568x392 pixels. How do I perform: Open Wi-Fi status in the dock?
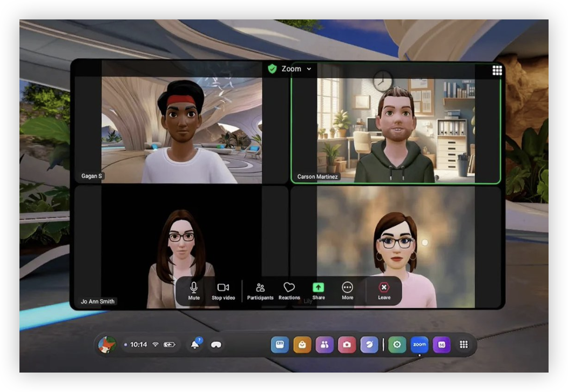(155, 344)
